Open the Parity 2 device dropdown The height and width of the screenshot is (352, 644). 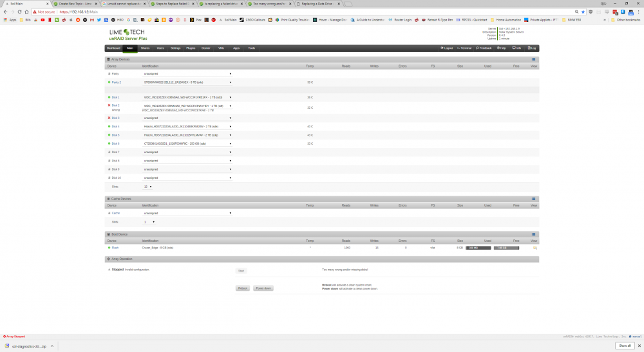(187, 82)
